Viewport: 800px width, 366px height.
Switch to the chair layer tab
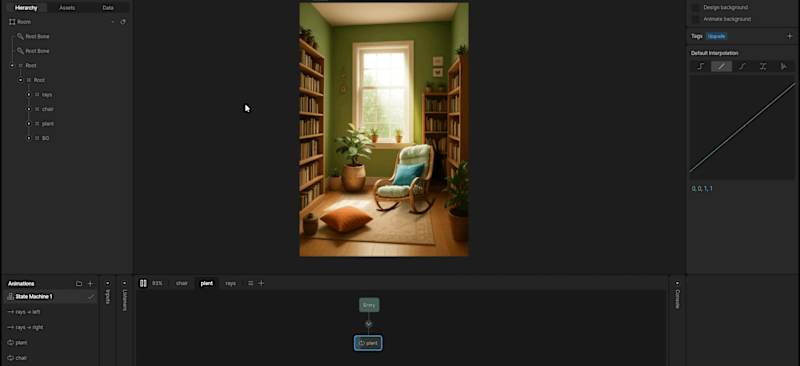(x=182, y=283)
